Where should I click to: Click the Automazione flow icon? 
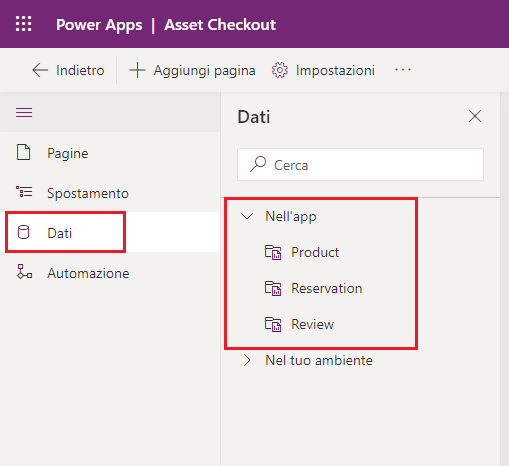[24, 271]
